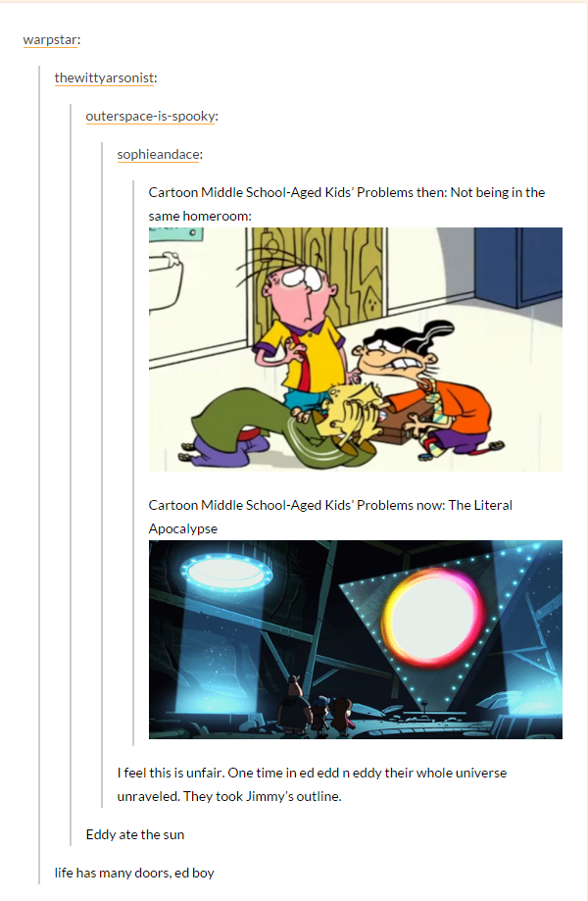
Task: Open the Ed Edd n Eddy cartoon image
Action: tap(356, 349)
